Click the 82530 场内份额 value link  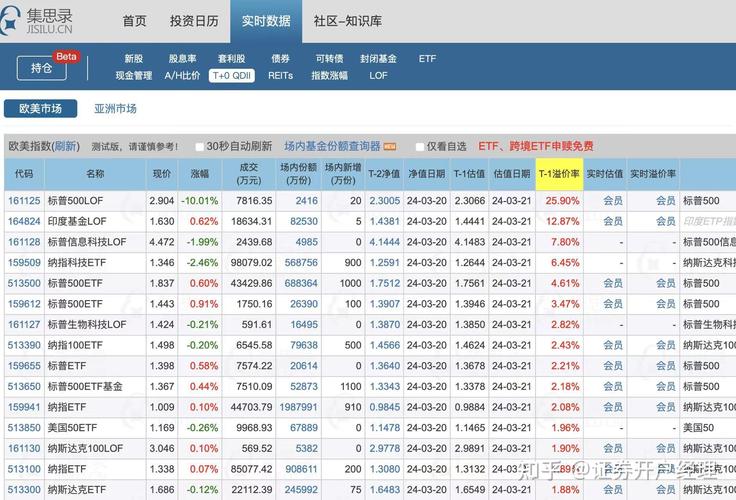pos(304,221)
